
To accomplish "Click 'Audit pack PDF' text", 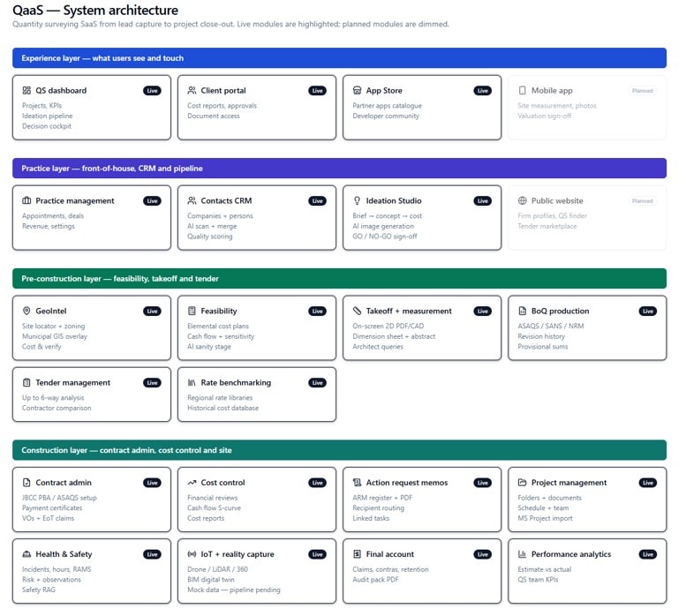I will (375, 580).
